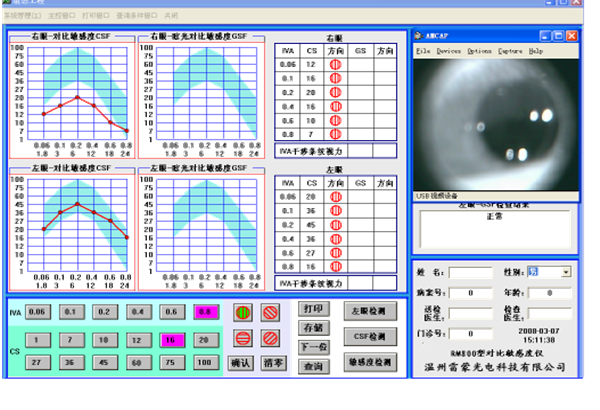Click the red diagonal-striped circle icon in top row

[269, 312]
